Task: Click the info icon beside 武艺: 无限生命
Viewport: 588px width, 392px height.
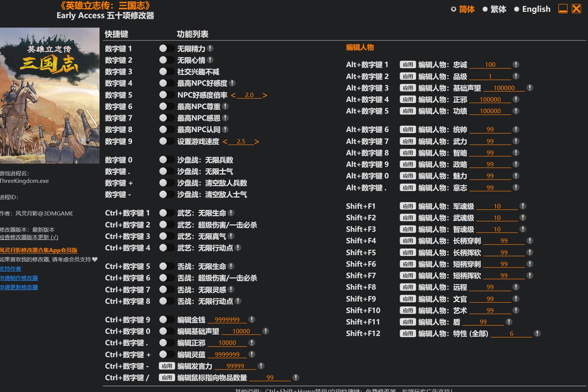Action: pyautogui.click(x=231, y=213)
